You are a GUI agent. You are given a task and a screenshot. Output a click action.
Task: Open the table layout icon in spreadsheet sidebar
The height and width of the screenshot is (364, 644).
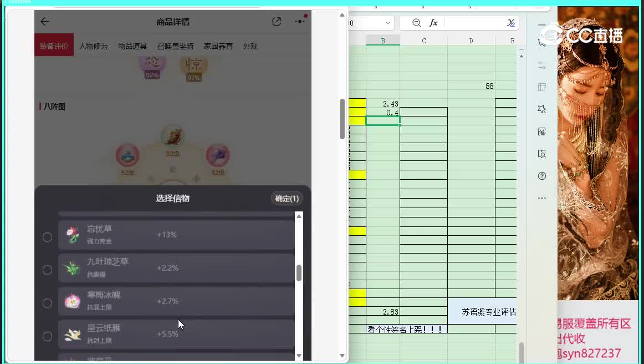coord(541,87)
